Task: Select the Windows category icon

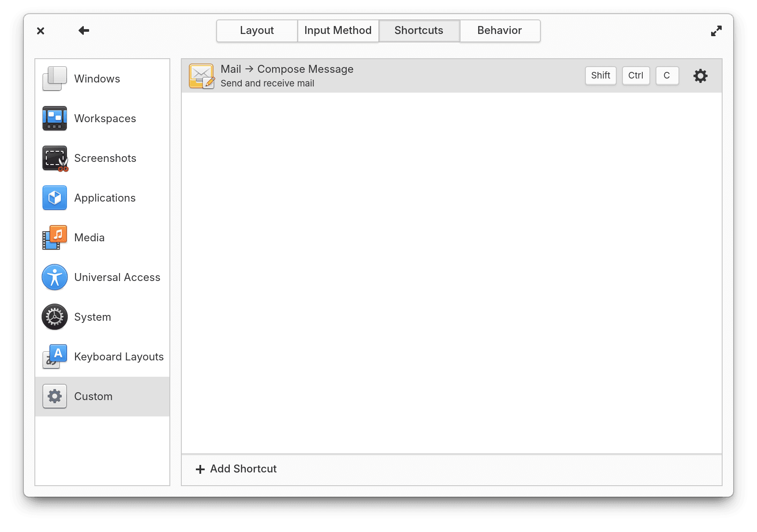Action: 54,78
